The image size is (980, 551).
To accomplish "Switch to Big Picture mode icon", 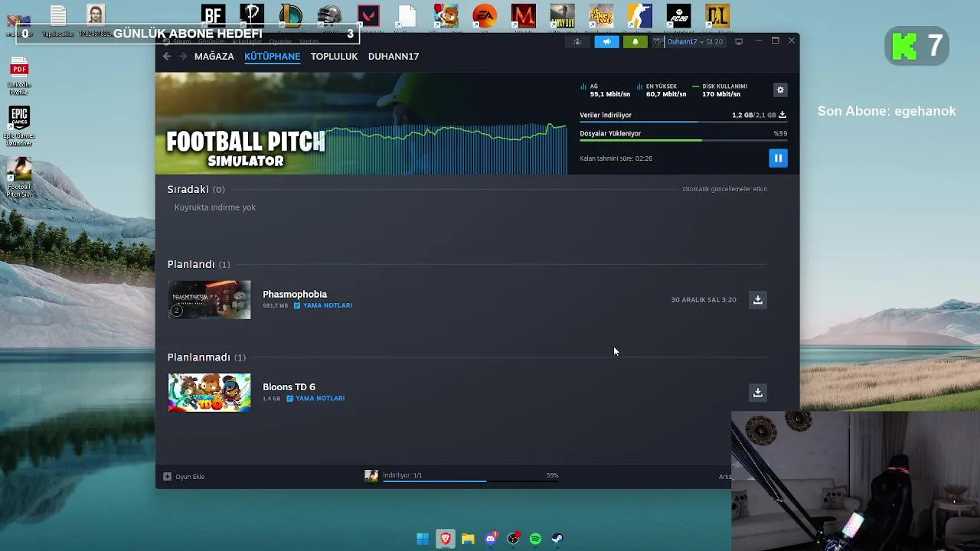I will pyautogui.click(x=739, y=41).
